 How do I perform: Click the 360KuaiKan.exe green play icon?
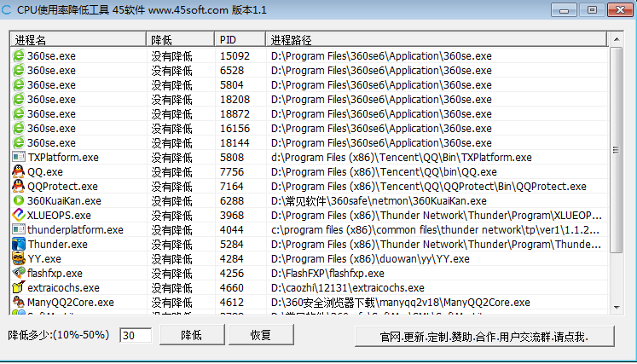point(18,200)
